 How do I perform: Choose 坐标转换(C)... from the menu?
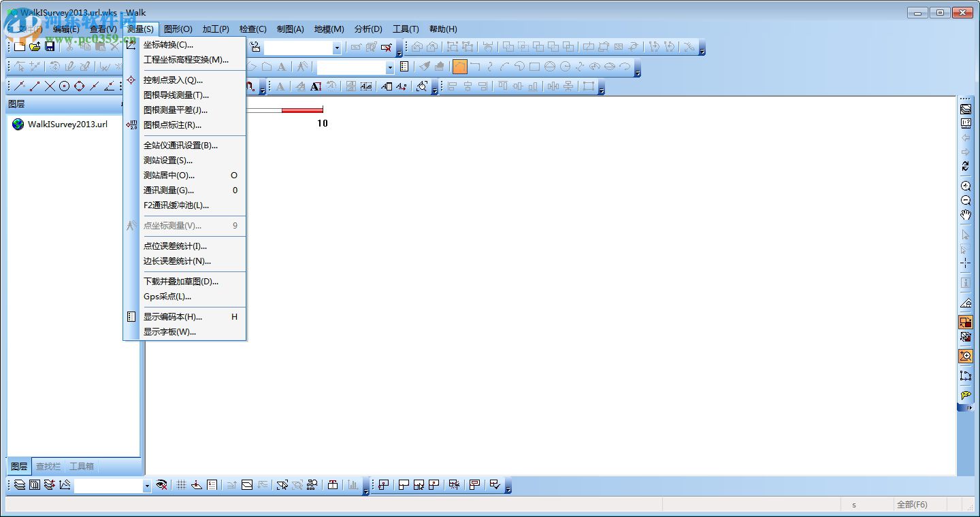[x=184, y=45]
